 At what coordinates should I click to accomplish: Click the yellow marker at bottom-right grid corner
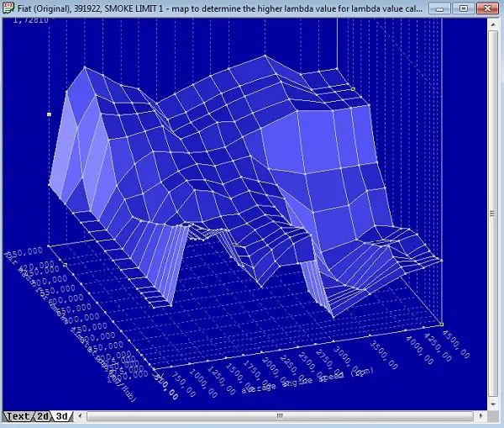click(441, 323)
